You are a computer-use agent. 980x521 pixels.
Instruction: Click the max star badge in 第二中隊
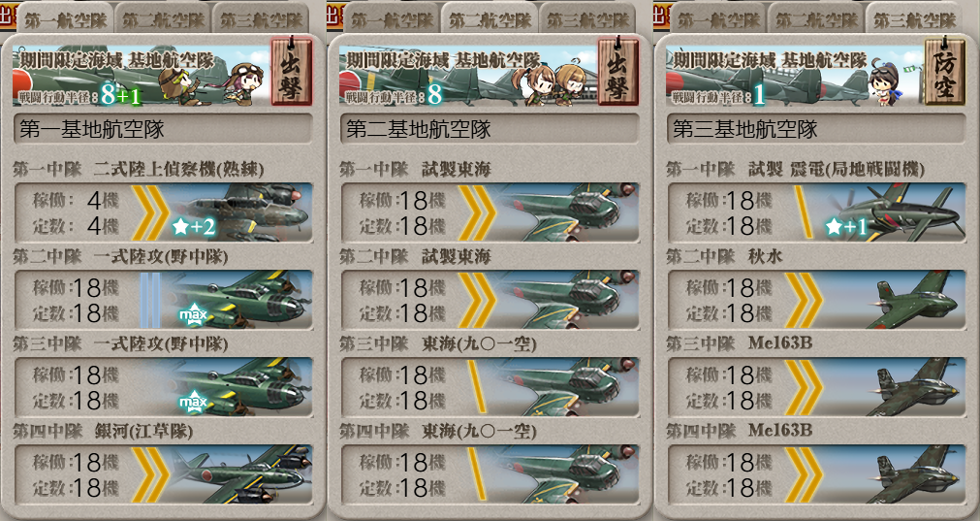click(193, 314)
